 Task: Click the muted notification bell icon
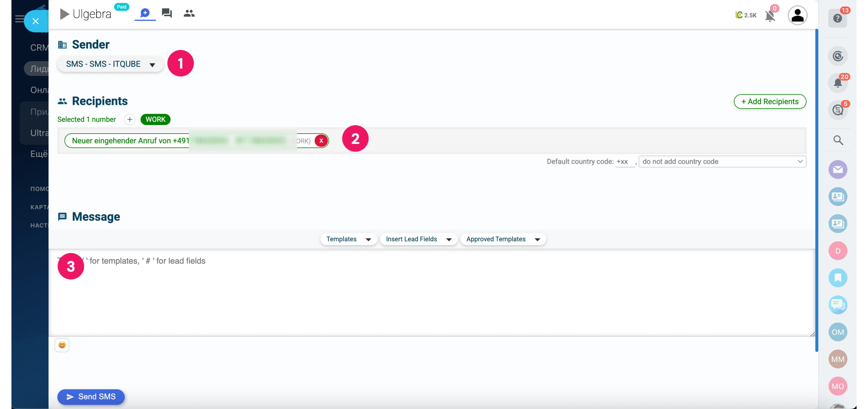(x=770, y=15)
